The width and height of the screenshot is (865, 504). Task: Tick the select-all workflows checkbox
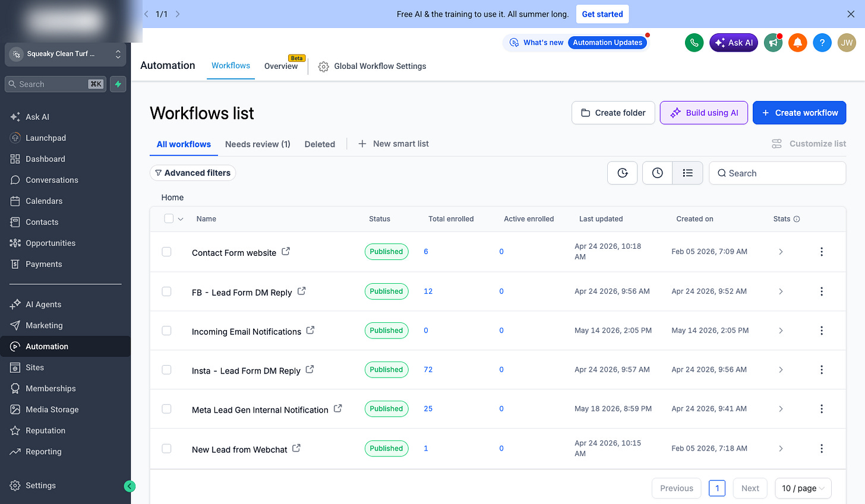[x=169, y=218]
